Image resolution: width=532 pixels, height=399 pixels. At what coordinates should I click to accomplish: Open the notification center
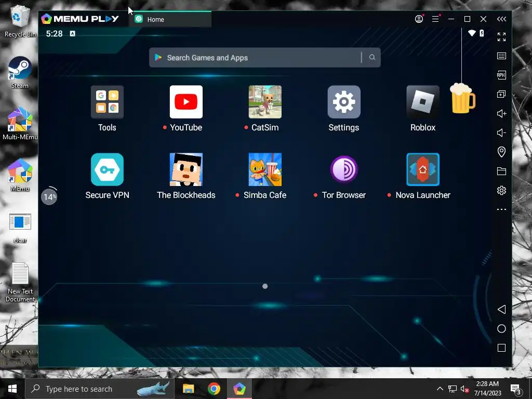(x=515, y=389)
